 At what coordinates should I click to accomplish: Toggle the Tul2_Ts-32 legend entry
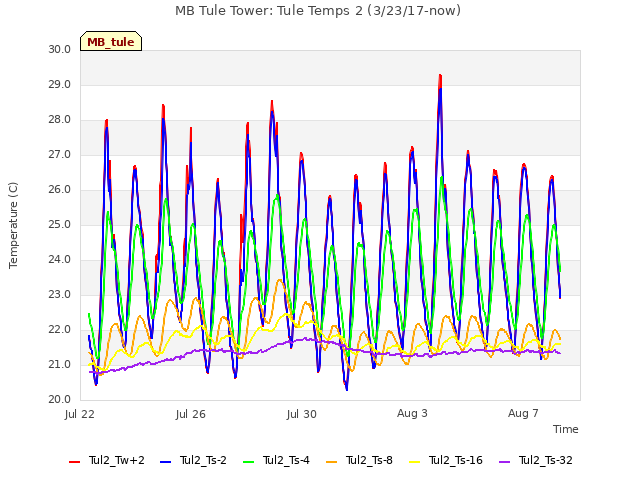pos(536,460)
